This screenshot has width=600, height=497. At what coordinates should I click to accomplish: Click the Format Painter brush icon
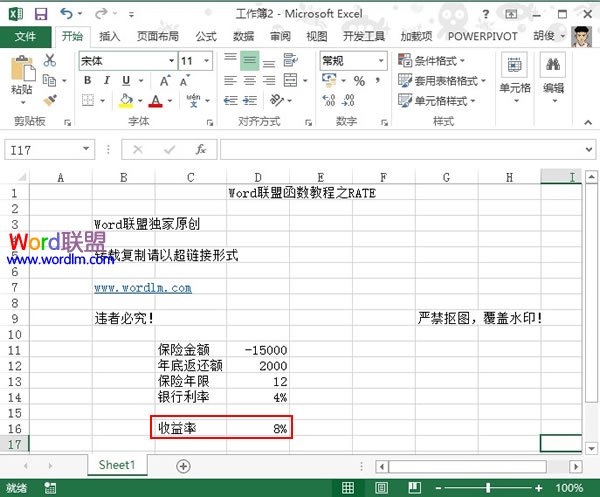click(x=50, y=101)
